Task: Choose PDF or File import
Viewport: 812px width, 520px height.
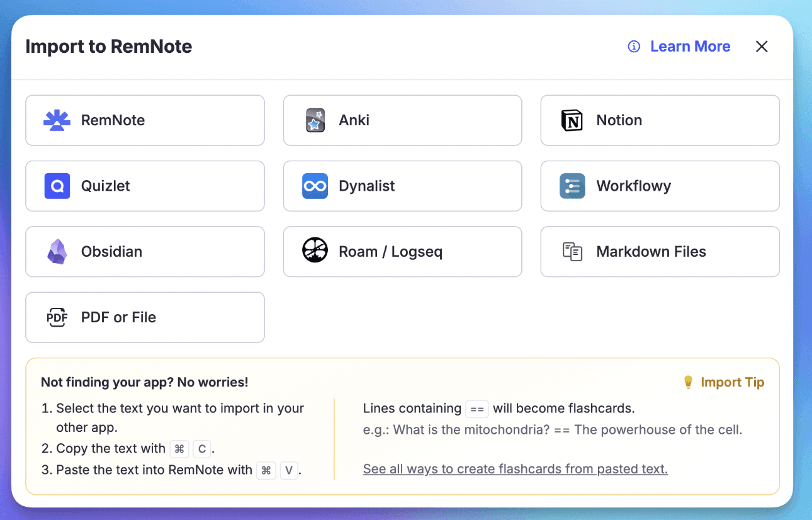Action: pos(145,317)
